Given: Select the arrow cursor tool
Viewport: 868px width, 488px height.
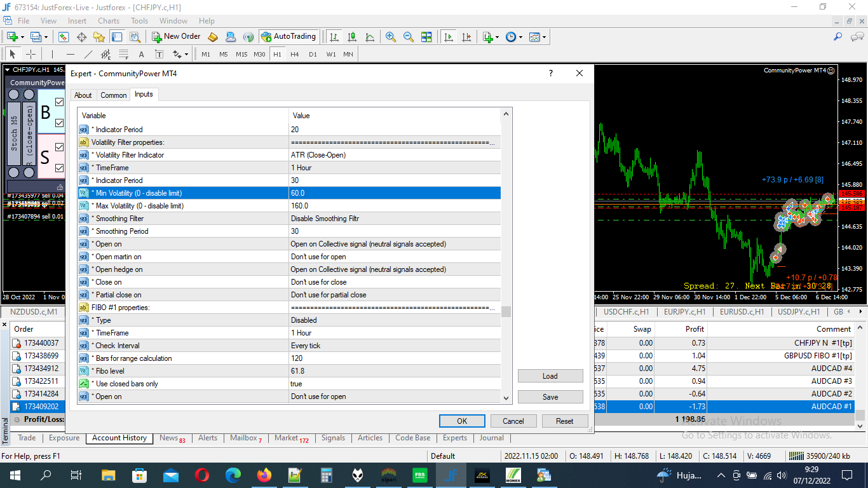Looking at the screenshot, I should click(x=12, y=54).
